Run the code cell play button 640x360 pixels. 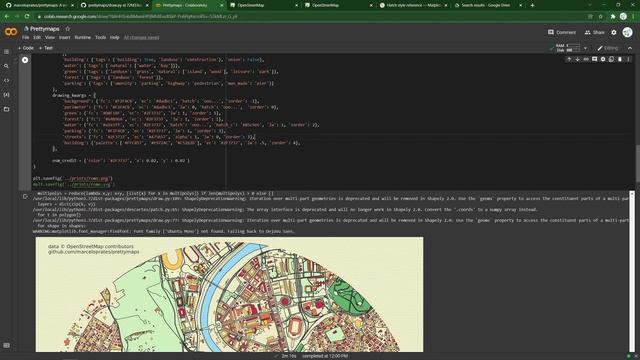click(x=25, y=60)
